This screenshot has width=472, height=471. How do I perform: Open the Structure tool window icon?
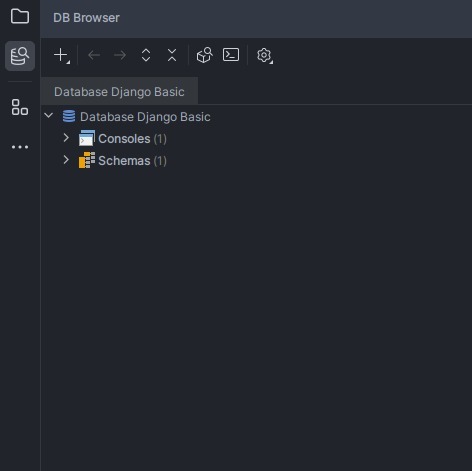[20, 107]
